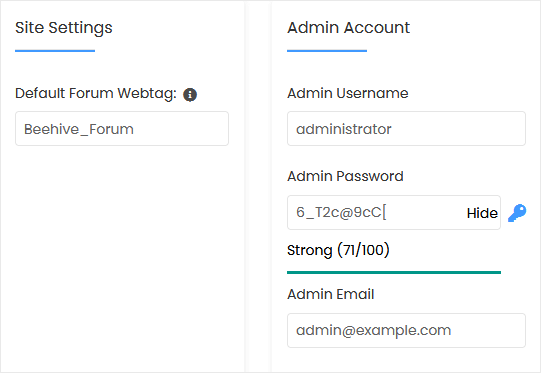Click the blue underline beneath Admin Account

pos(327,51)
